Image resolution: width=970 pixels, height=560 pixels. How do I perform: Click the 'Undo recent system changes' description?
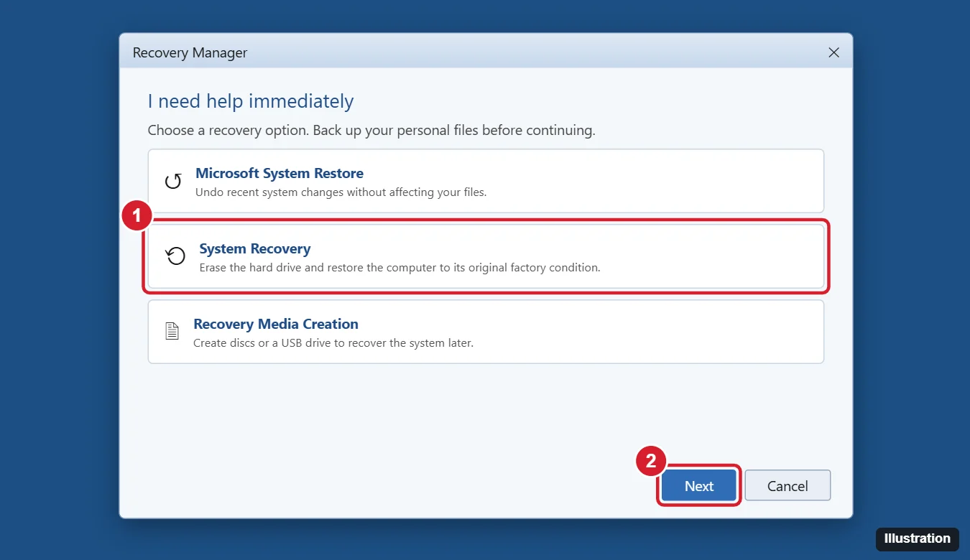click(x=341, y=192)
